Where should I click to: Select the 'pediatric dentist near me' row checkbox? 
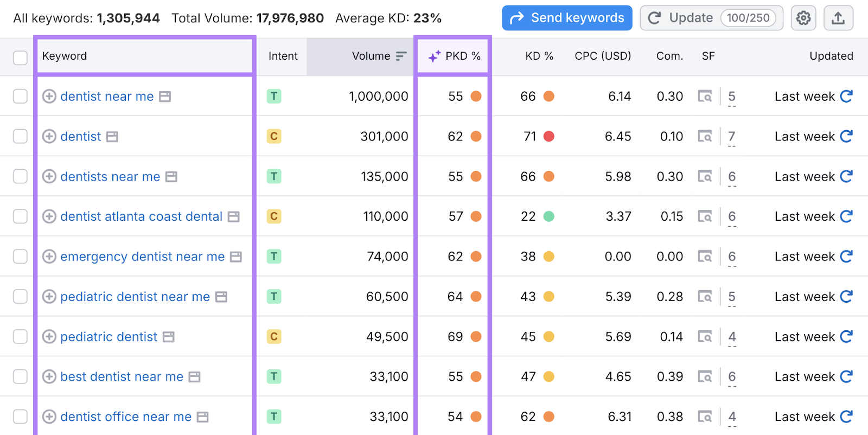point(20,297)
